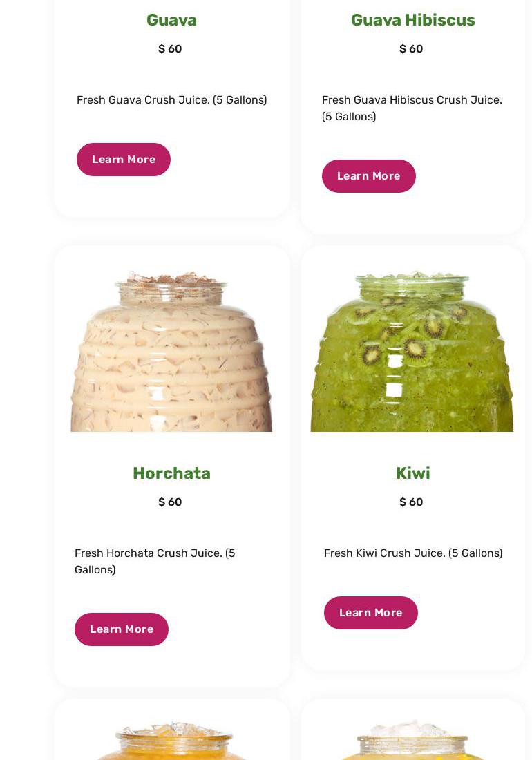Screen dimensions: 532x760
Task: Click Learn More under Guava Hibiscus
Action: 369,176
